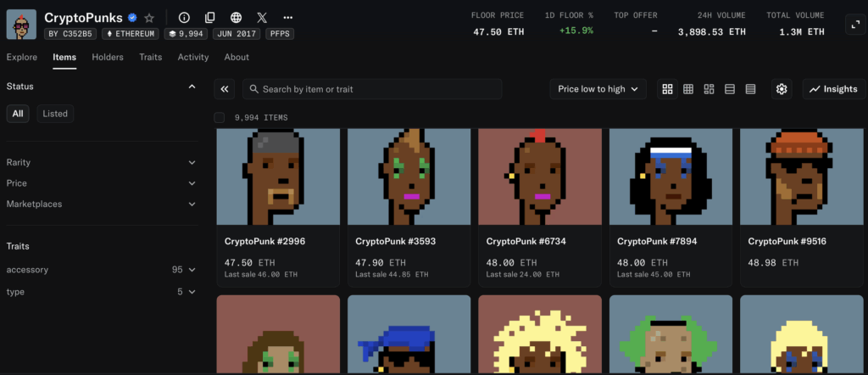Image resolution: width=868 pixels, height=375 pixels.
Task: Click the 47.90 ETH price on #3593
Action: click(381, 262)
